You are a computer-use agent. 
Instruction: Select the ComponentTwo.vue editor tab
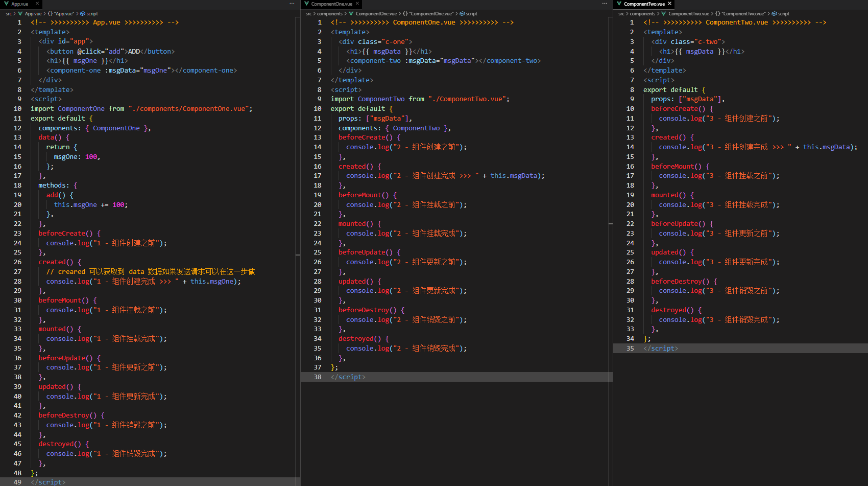(644, 4)
